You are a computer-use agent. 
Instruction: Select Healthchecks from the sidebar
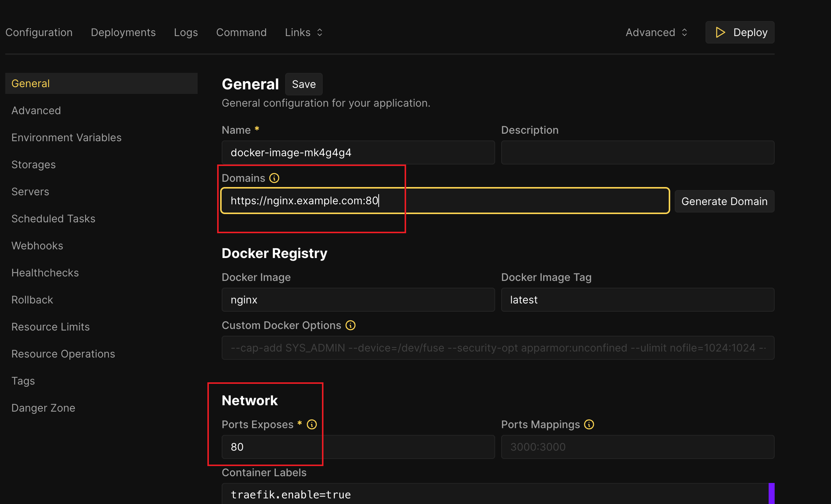(x=45, y=273)
